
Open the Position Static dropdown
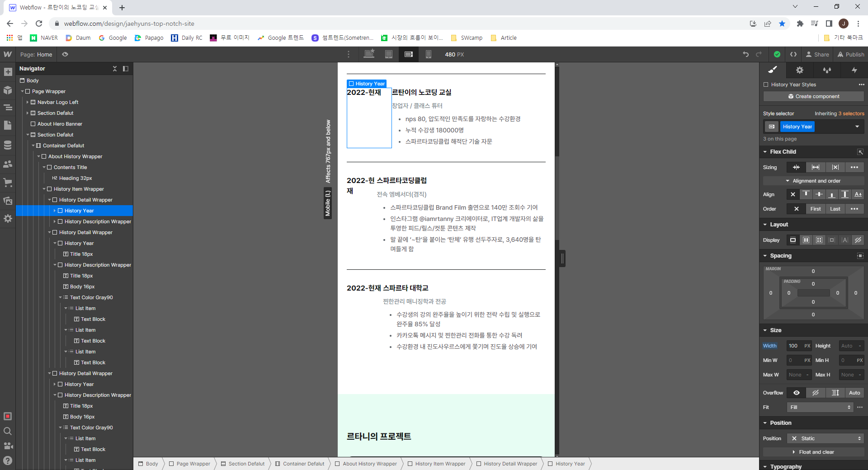(826, 438)
